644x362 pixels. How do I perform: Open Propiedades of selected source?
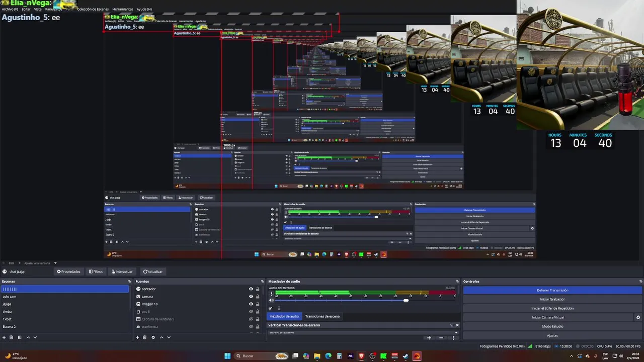pyautogui.click(x=69, y=271)
